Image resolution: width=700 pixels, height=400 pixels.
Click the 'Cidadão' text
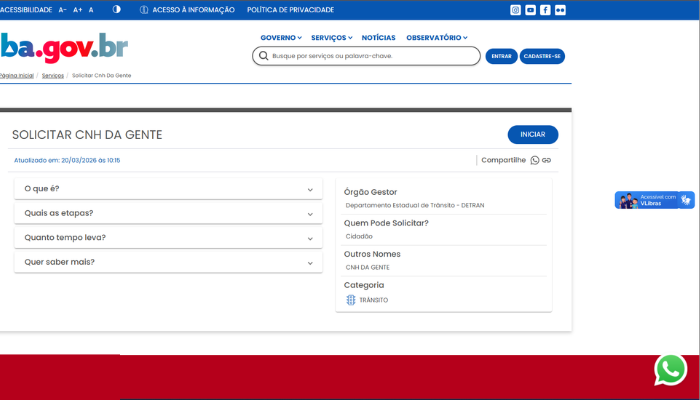click(359, 237)
